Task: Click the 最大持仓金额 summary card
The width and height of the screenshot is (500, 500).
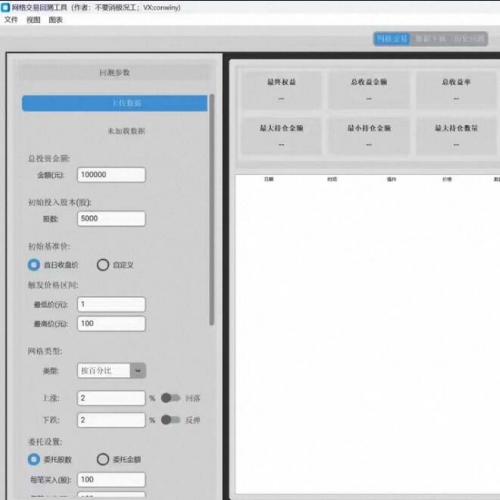Action: [281, 136]
